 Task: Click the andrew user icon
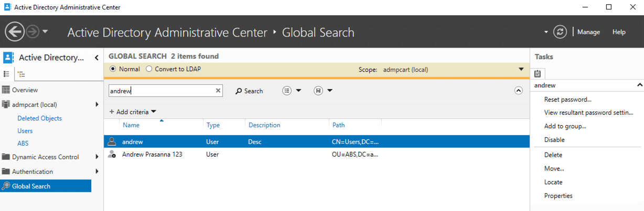[x=112, y=141]
